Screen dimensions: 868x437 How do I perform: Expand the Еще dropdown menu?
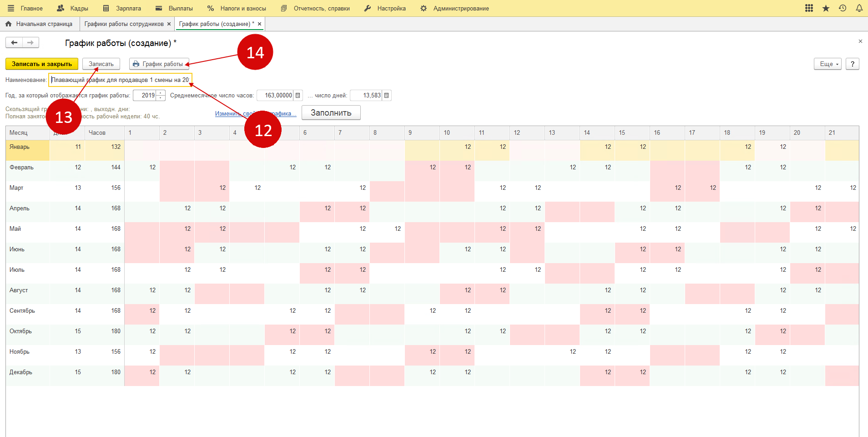click(x=828, y=64)
